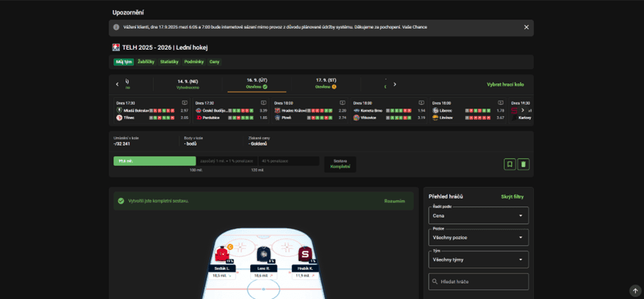The width and height of the screenshot is (644, 299).
Task: Click the Mladá Boleslav team logo
Action: (119, 110)
